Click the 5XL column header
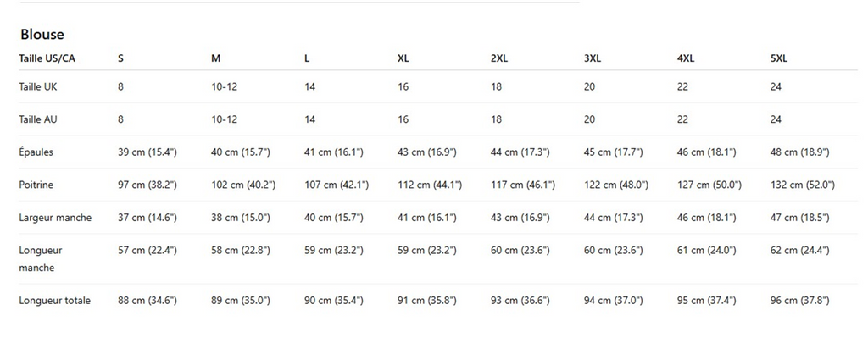The height and width of the screenshot is (343, 868). [x=778, y=58]
